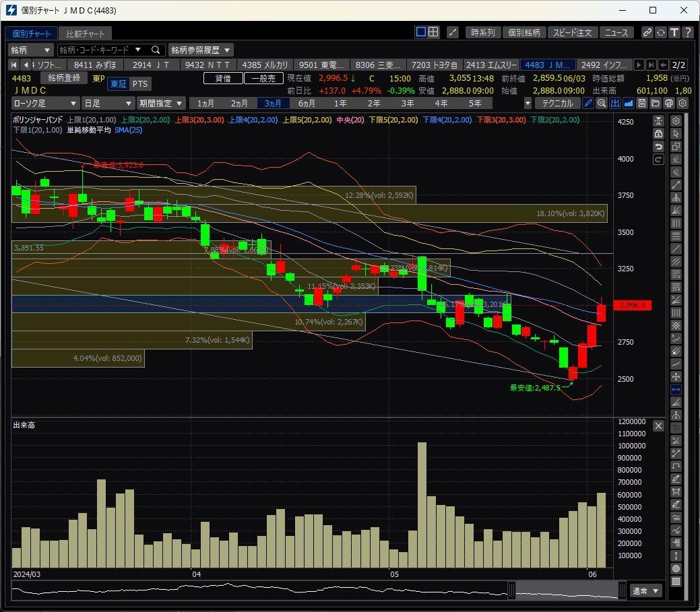This screenshot has height=612, width=700.
Task: Click the floppy disk save icon
Action: (641, 103)
